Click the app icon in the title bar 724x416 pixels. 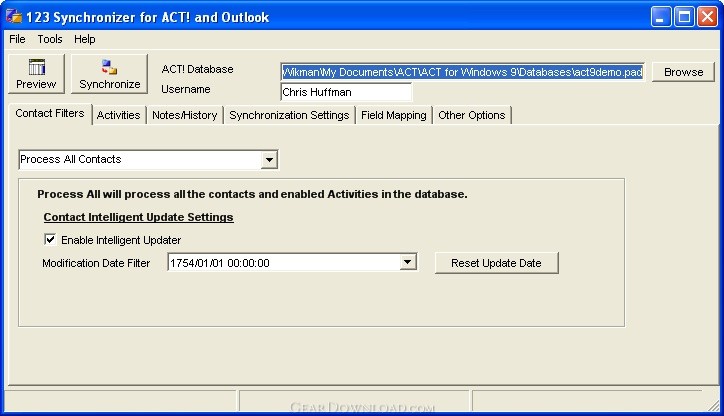click(14, 16)
